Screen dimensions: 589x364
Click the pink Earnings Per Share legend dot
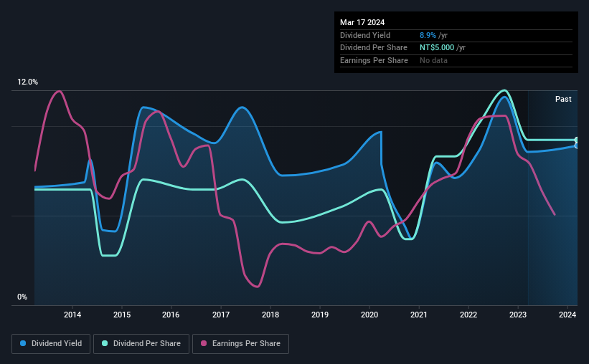pyautogui.click(x=204, y=343)
